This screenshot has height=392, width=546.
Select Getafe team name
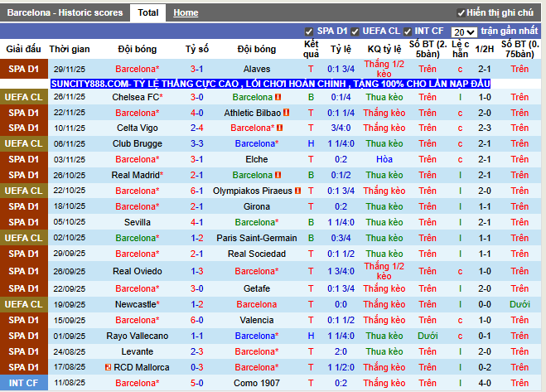pos(257,288)
